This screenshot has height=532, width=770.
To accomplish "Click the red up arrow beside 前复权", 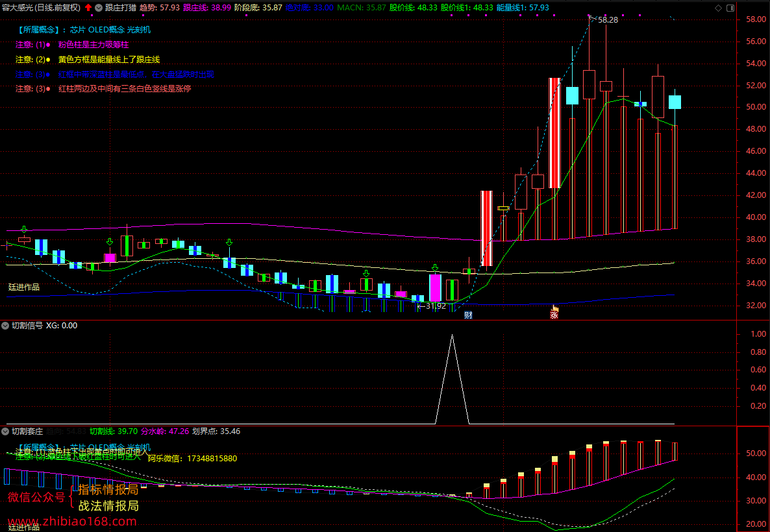I will (88, 8).
